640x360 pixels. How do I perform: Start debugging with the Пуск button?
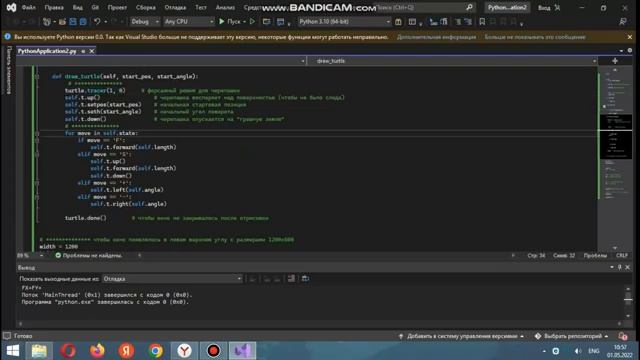coord(230,22)
